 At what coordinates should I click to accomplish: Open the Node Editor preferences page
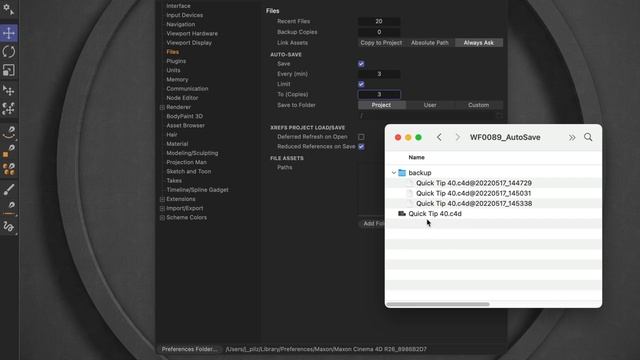[x=182, y=98]
